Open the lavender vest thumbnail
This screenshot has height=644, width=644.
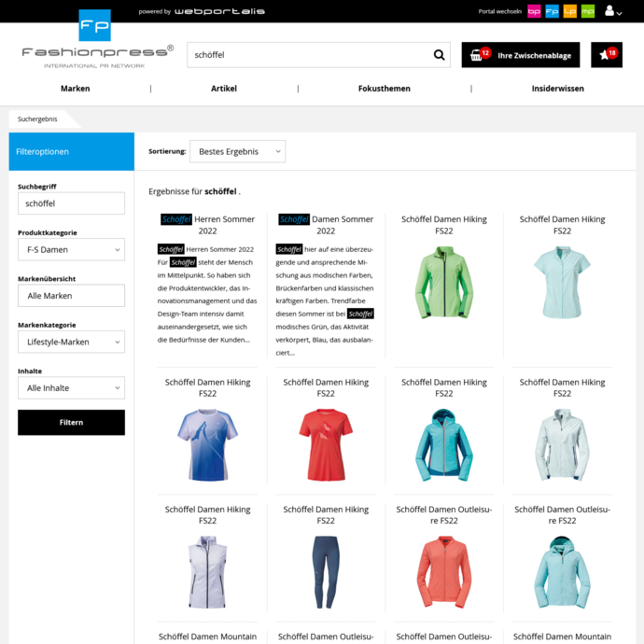tap(207, 572)
